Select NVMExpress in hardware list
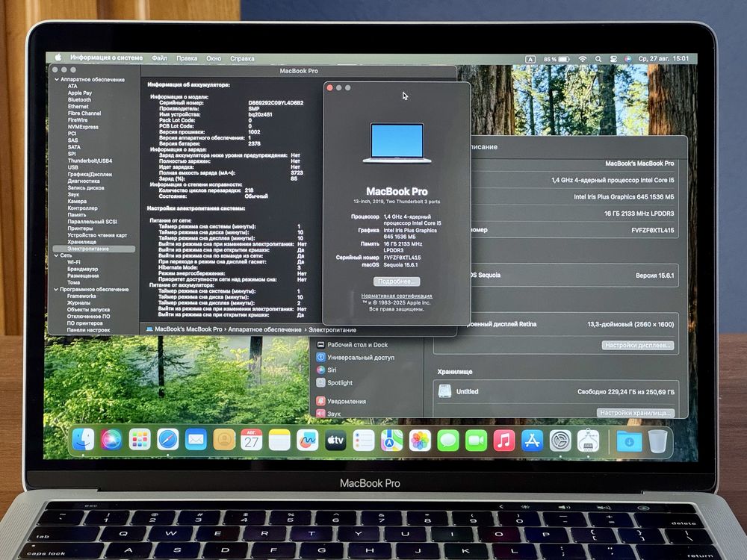Viewport: 747px width, 560px height. tap(83, 127)
